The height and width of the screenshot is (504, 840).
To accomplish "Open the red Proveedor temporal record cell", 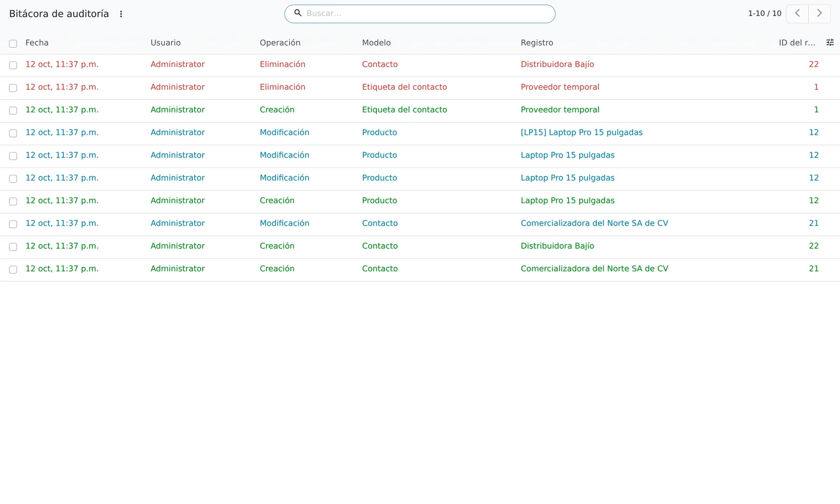I will 560,87.
